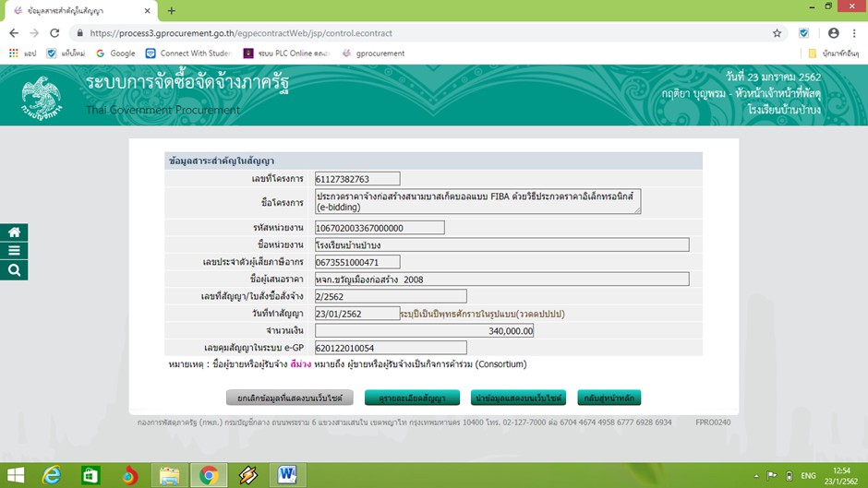
Task: Launch Internet Explorer from the taskbar
Action: point(52,475)
